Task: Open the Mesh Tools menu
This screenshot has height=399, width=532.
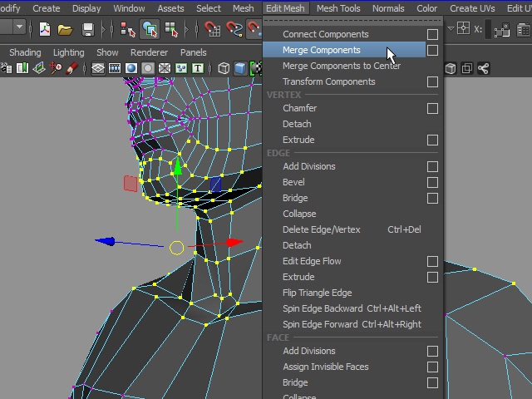Action: (338, 8)
